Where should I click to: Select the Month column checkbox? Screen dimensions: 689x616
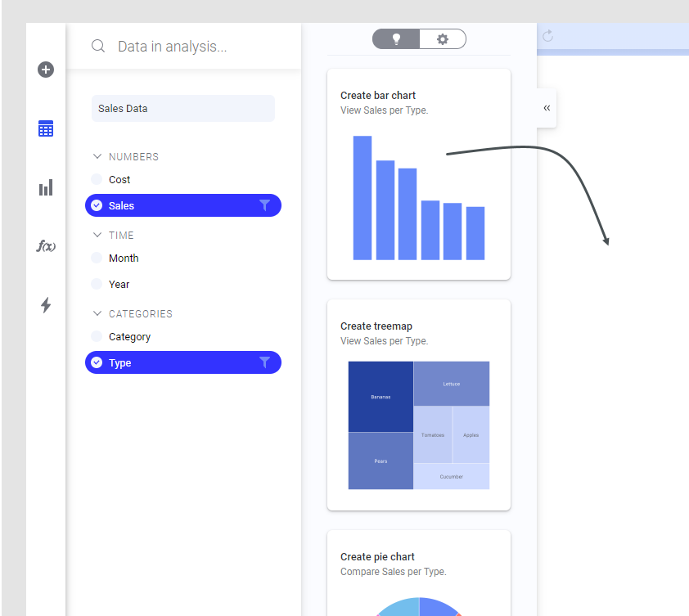[97, 258]
